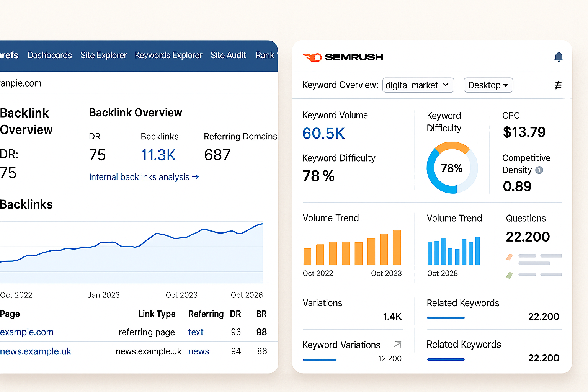This screenshot has height=392, width=588.
Task: Click the Semrush flame logo icon
Action: pos(312,57)
